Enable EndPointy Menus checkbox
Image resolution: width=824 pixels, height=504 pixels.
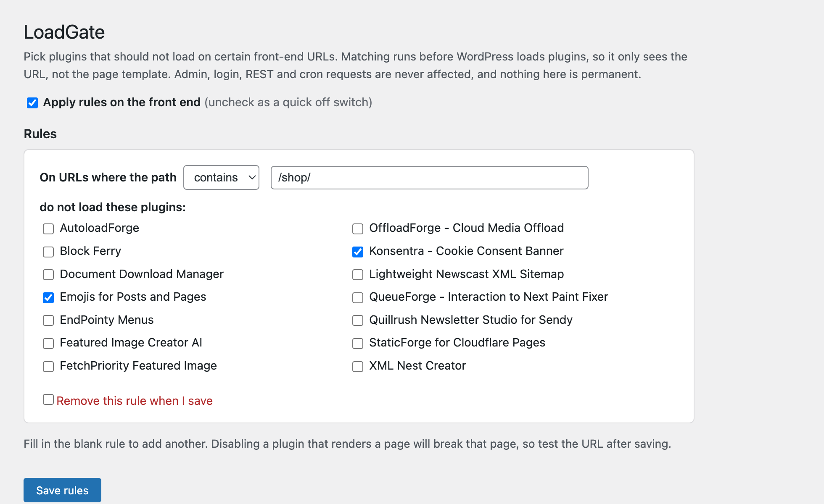(48, 320)
